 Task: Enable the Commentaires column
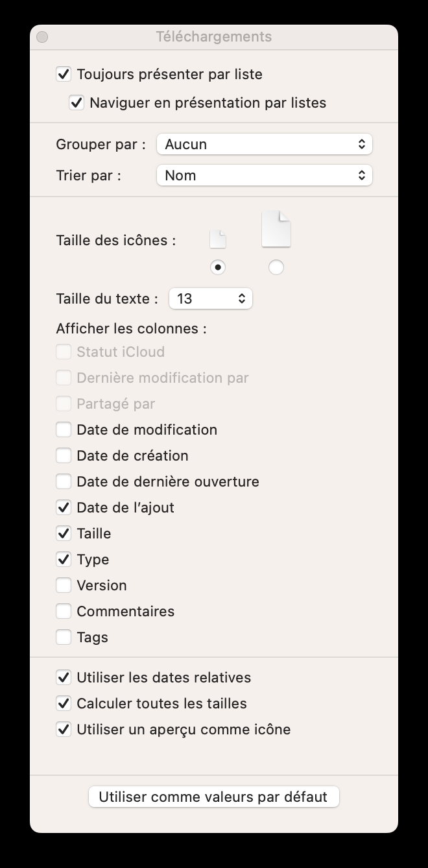64,611
